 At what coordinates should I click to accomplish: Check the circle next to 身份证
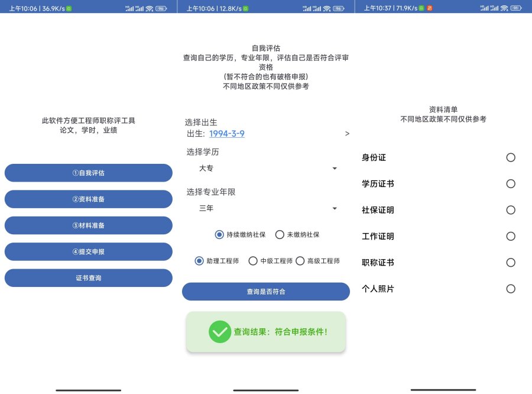(x=511, y=157)
